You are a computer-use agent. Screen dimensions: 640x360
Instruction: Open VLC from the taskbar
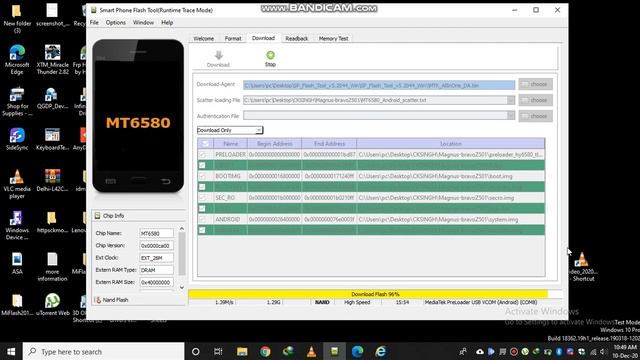(311, 351)
